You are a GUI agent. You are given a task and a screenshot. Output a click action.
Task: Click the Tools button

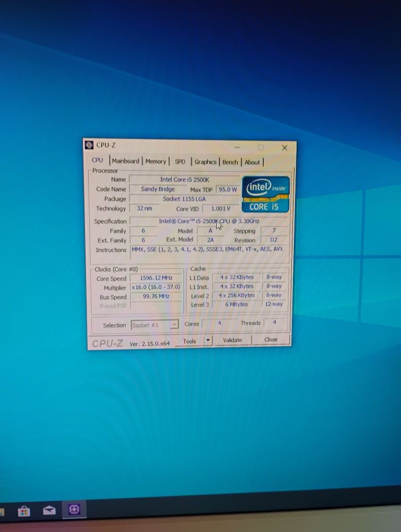[189, 341]
